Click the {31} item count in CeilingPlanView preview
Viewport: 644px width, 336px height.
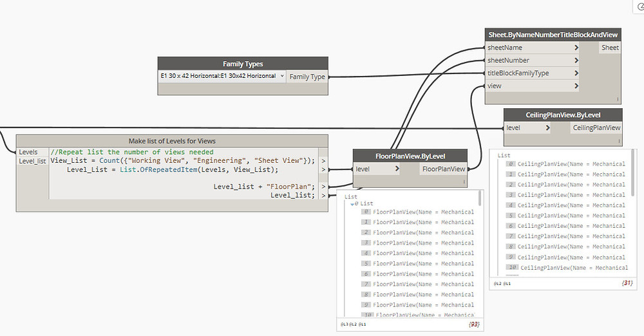(627, 283)
